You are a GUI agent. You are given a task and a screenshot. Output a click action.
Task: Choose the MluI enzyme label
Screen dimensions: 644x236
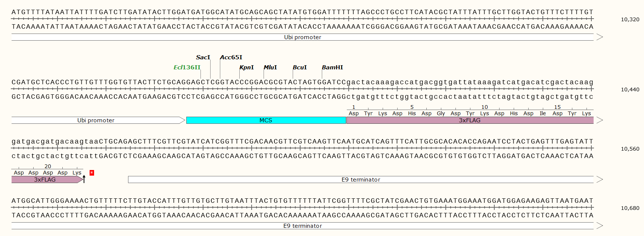[270, 67]
